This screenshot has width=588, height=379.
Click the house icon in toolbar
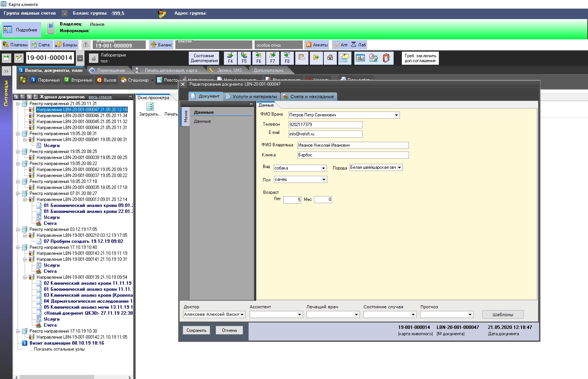pos(330,58)
